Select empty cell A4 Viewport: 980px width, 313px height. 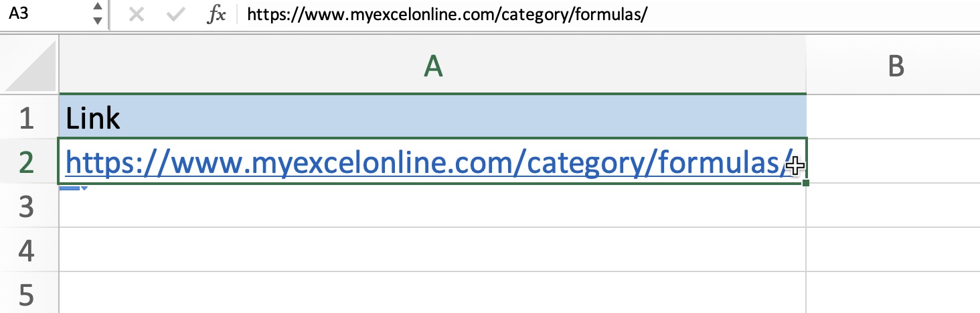click(432, 250)
